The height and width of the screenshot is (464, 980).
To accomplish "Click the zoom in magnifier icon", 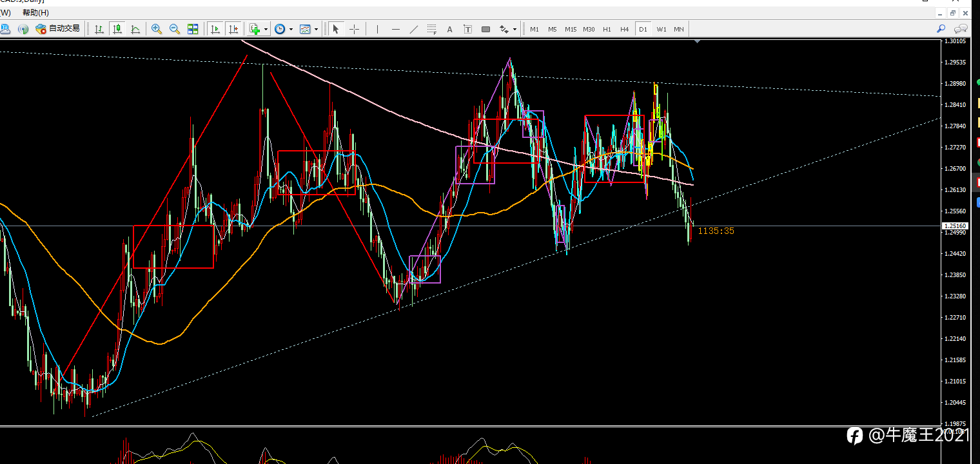I will click(156, 29).
